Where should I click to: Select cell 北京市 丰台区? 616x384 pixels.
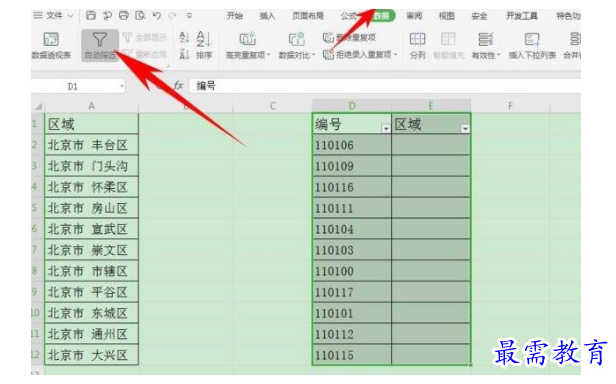coord(92,145)
